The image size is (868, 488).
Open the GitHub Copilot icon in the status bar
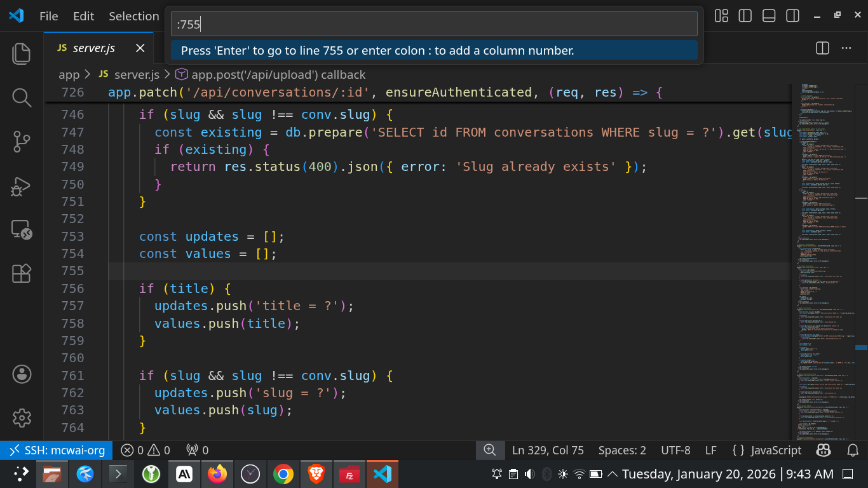(x=824, y=450)
